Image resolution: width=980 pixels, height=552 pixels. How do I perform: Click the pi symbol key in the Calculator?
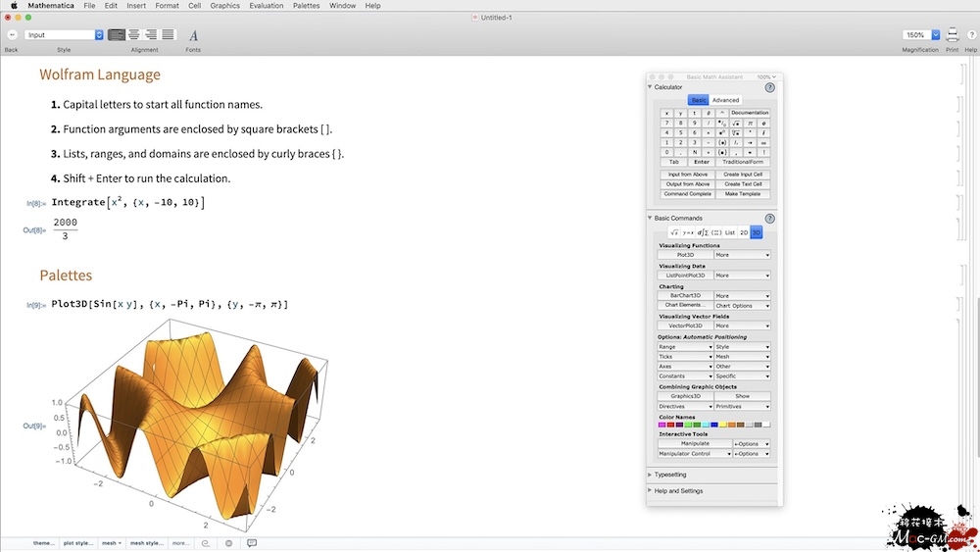tap(750, 123)
